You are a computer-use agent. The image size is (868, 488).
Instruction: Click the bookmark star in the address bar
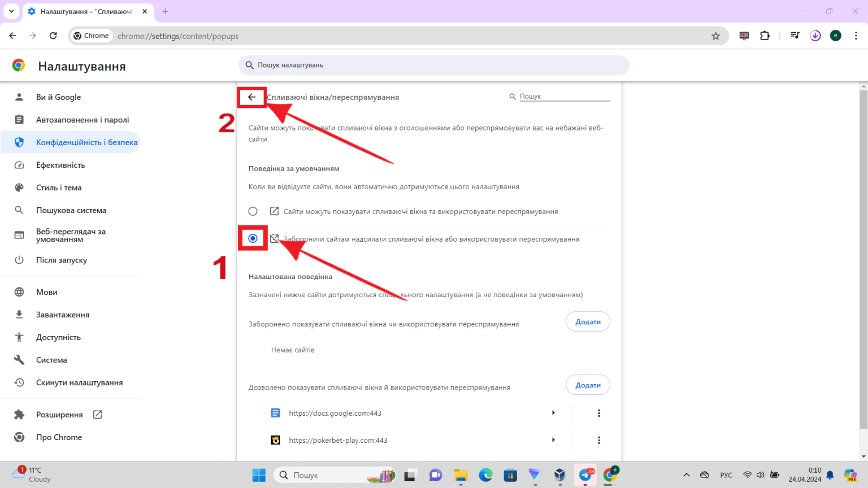tap(716, 35)
